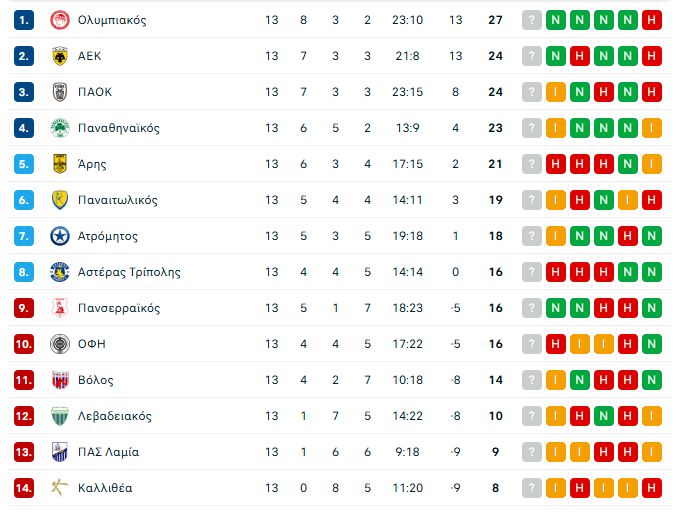The image size is (678, 512).
Task: Click the Βόλος team name
Action: [95, 380]
